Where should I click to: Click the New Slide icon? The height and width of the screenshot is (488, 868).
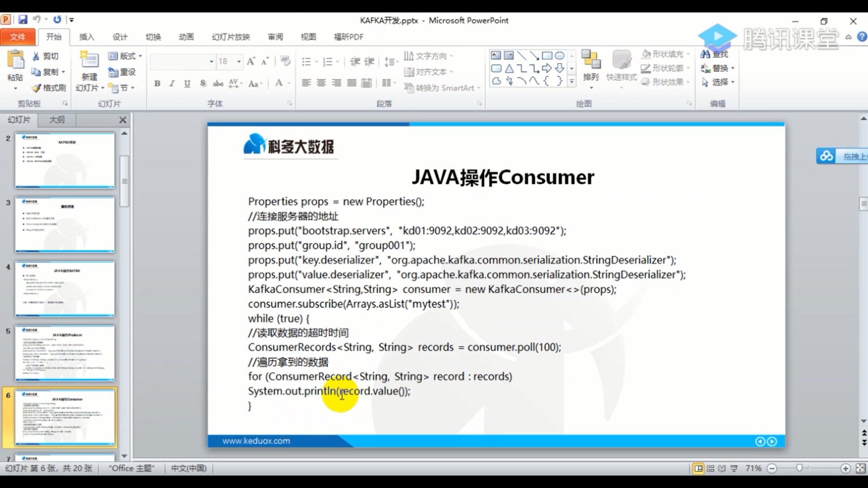click(89, 59)
